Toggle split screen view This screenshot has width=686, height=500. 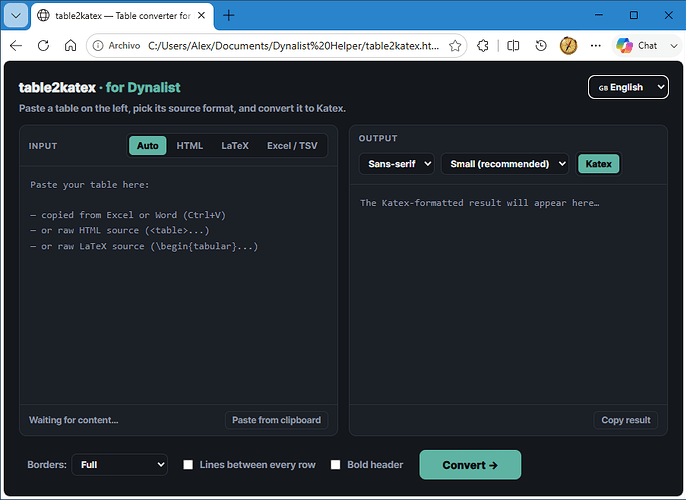(513, 45)
